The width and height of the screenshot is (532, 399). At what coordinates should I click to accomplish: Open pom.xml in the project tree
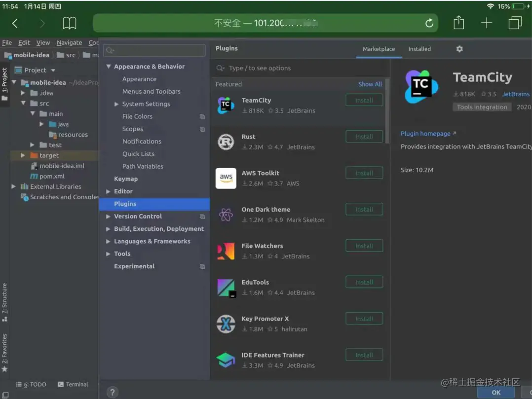coord(47,176)
